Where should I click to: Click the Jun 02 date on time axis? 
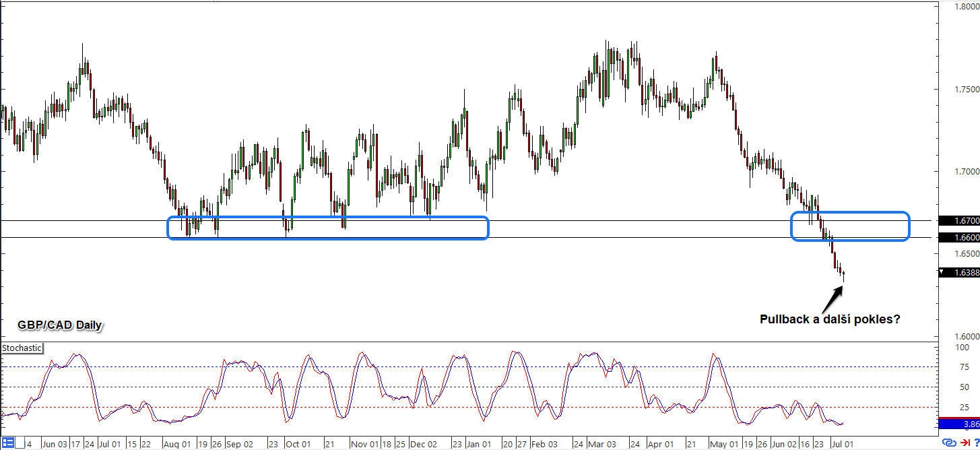[785, 445]
